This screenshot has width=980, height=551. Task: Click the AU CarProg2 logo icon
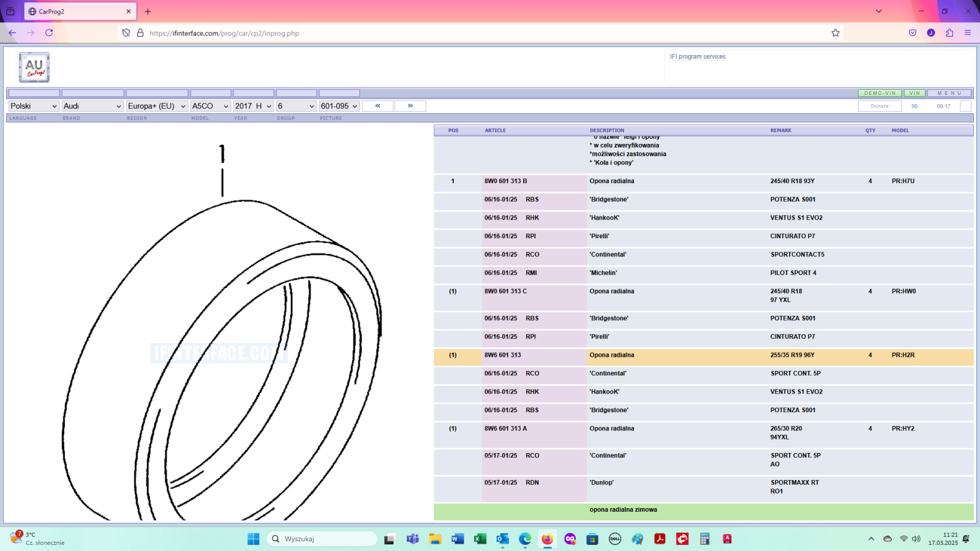34,67
